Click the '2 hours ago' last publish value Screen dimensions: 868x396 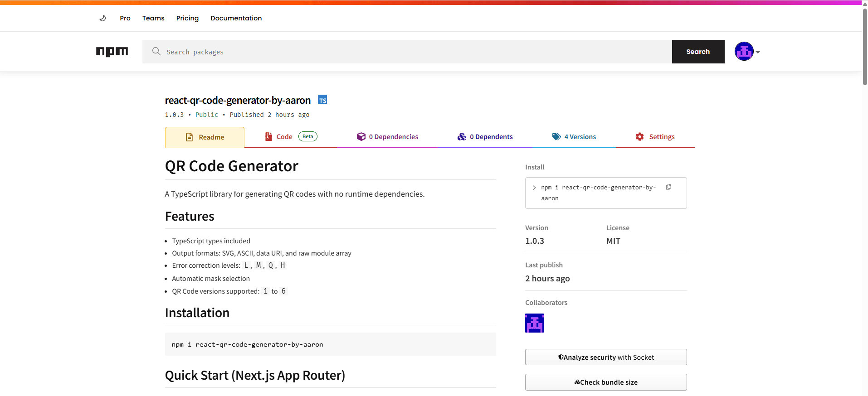coord(547,279)
